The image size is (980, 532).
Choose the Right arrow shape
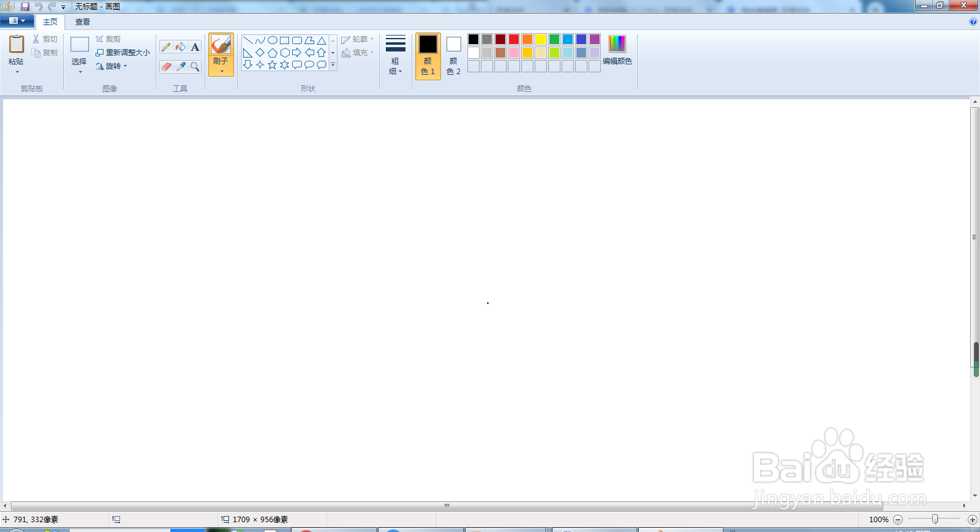pyautogui.click(x=297, y=53)
